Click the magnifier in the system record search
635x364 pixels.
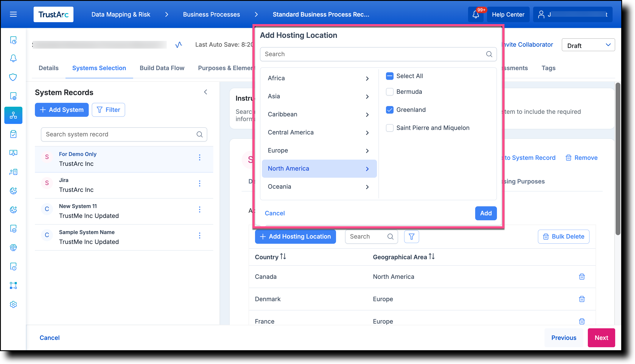pyautogui.click(x=200, y=134)
